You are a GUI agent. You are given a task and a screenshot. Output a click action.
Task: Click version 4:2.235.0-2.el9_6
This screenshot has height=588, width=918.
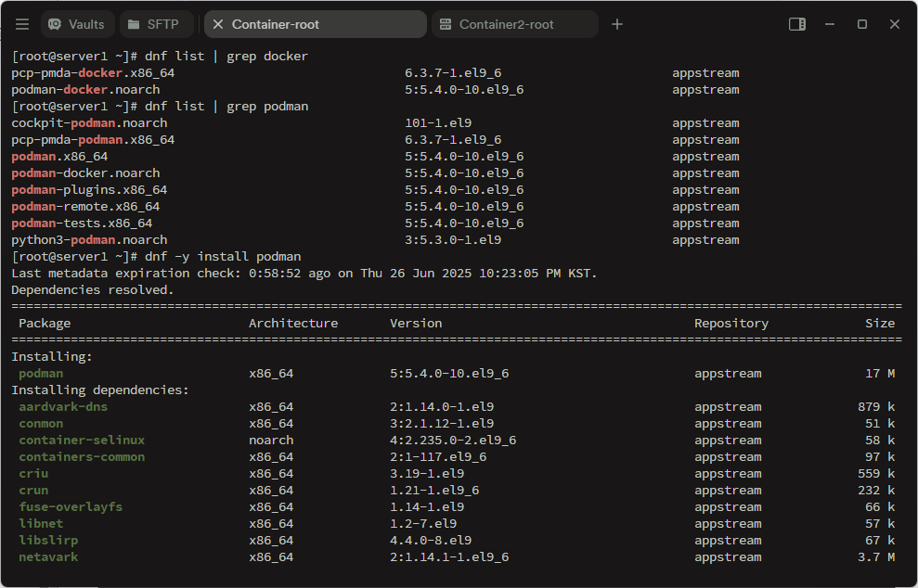pyautogui.click(x=453, y=440)
